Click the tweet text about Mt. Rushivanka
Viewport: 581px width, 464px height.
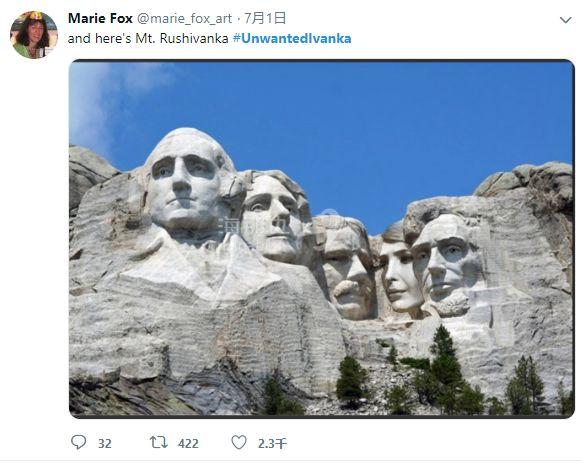[148, 39]
